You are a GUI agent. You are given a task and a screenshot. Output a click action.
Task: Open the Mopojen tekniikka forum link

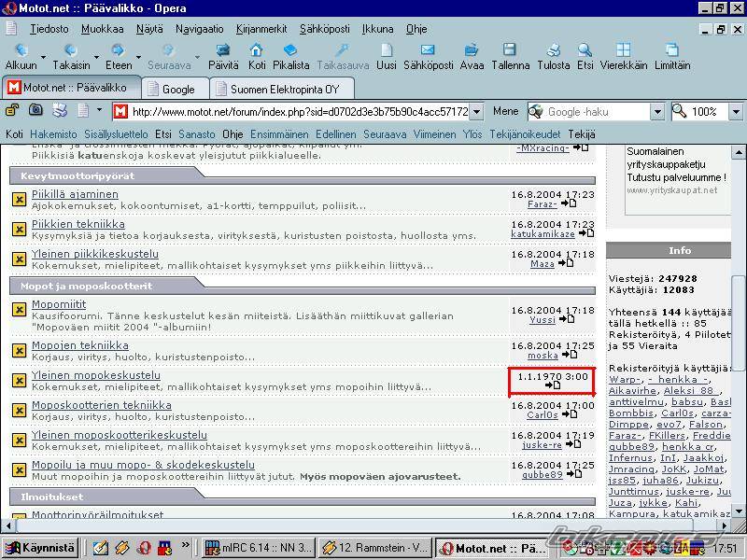[x=80, y=345]
